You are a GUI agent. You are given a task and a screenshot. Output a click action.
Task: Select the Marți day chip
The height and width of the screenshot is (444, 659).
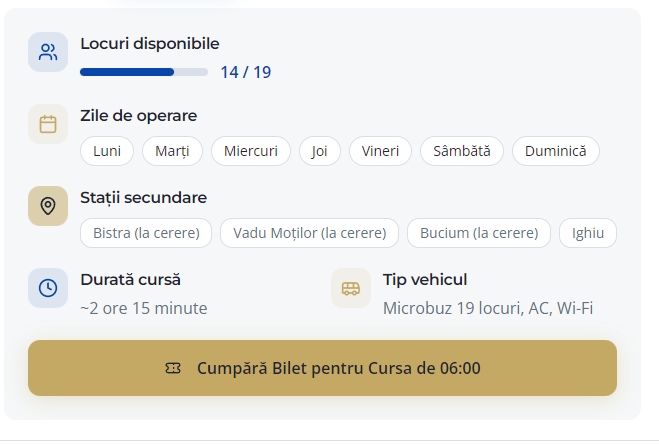(173, 151)
